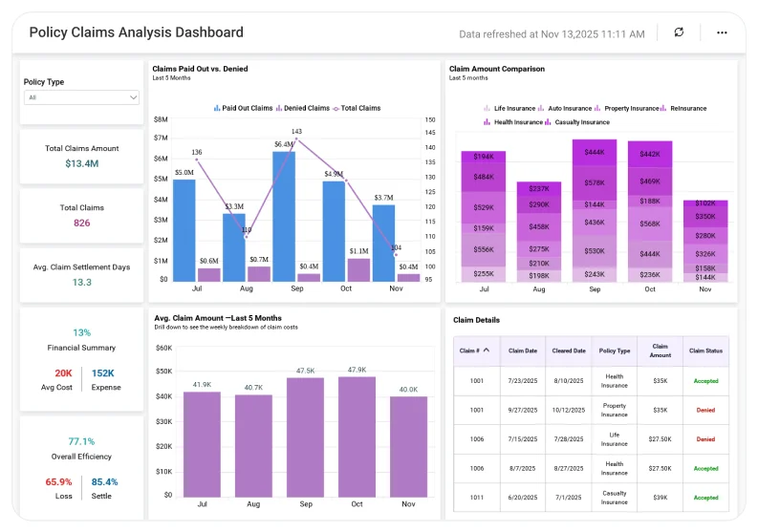
Task: Select Oct paid out claims $4.9M bar
Action: tap(334, 231)
